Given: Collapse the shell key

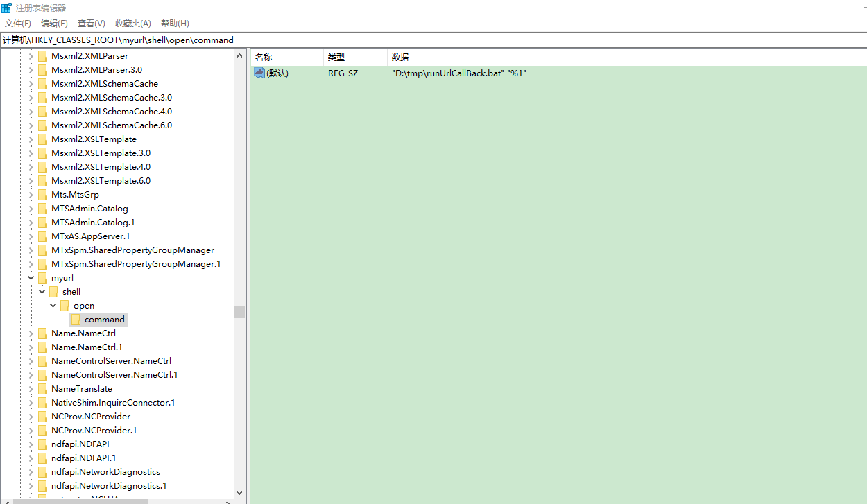Looking at the screenshot, I should click(x=42, y=291).
